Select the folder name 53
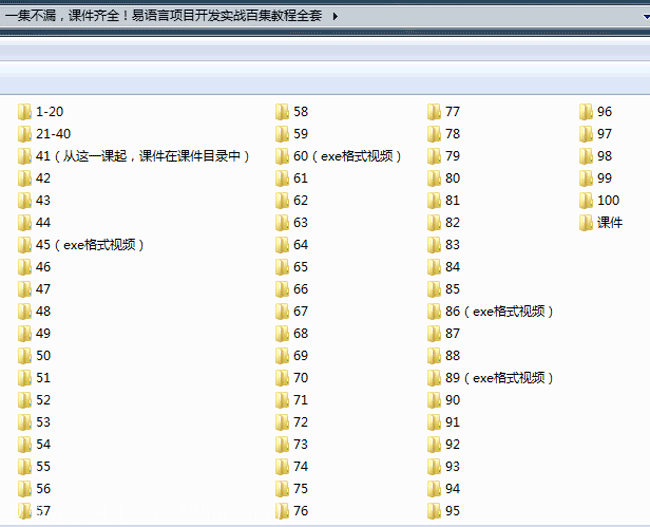This screenshot has height=527, width=650. tap(43, 422)
